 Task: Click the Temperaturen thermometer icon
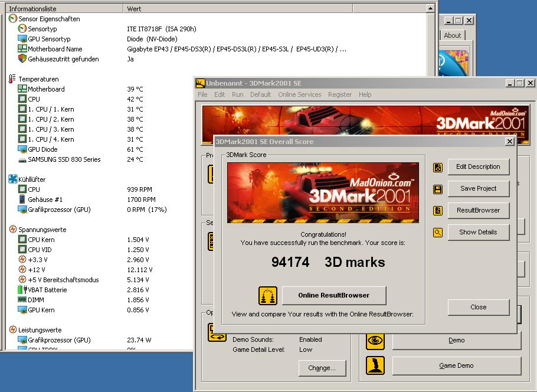tap(12, 79)
